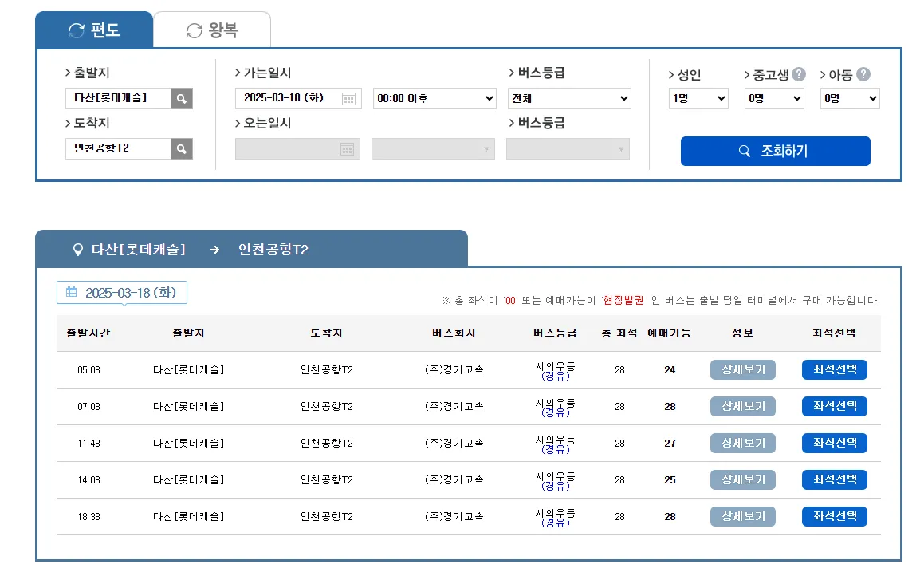Open the 버스등급 dropdown showing 전체
Screen dimensions: 924x568
click(x=568, y=98)
